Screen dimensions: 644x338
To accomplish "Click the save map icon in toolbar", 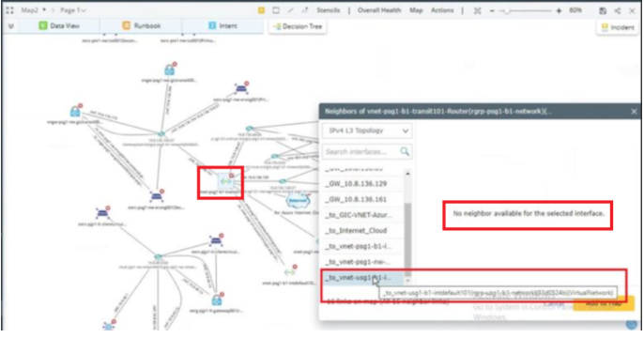I will pyautogui.click(x=603, y=10).
